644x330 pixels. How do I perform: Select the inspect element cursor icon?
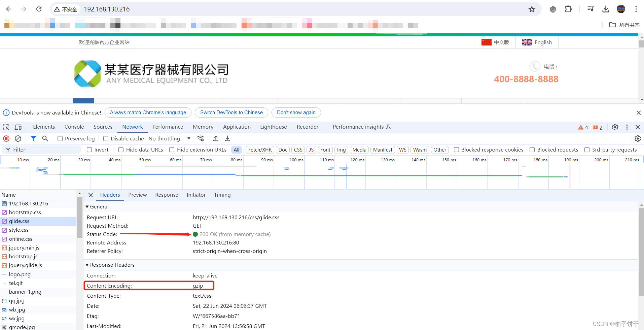[6, 127]
